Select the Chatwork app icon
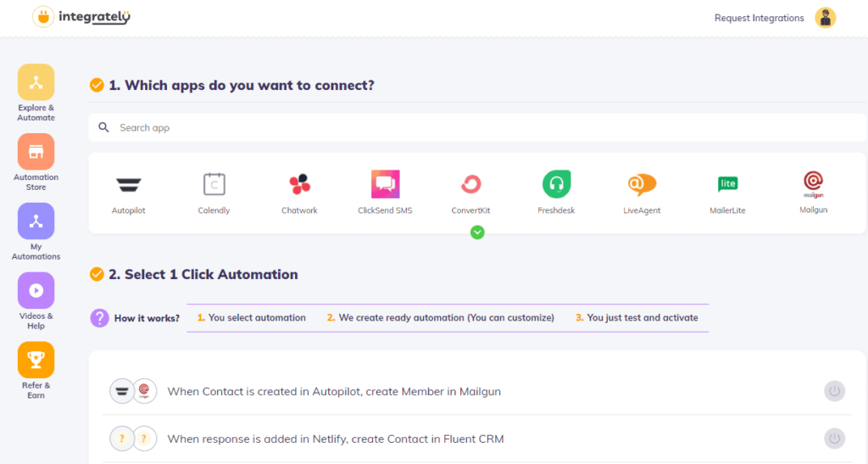868x464 pixels. pyautogui.click(x=299, y=184)
